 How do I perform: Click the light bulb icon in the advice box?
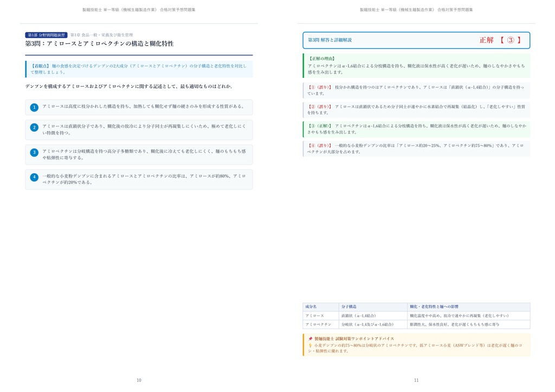310,345
